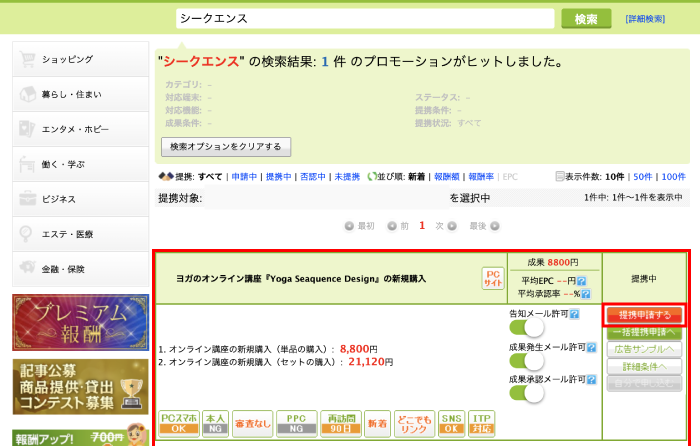This screenshot has width=700, height=446.
Task: Open the 詳細検索 link
Action: [x=645, y=19]
